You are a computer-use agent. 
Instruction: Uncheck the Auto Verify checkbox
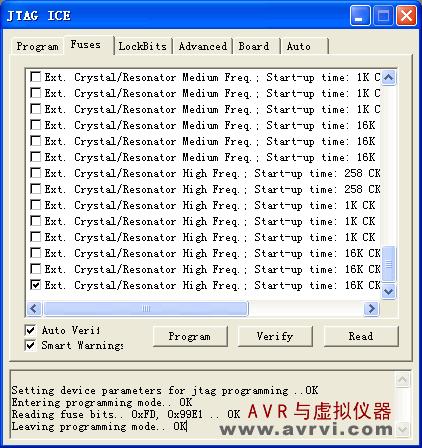click(x=30, y=330)
